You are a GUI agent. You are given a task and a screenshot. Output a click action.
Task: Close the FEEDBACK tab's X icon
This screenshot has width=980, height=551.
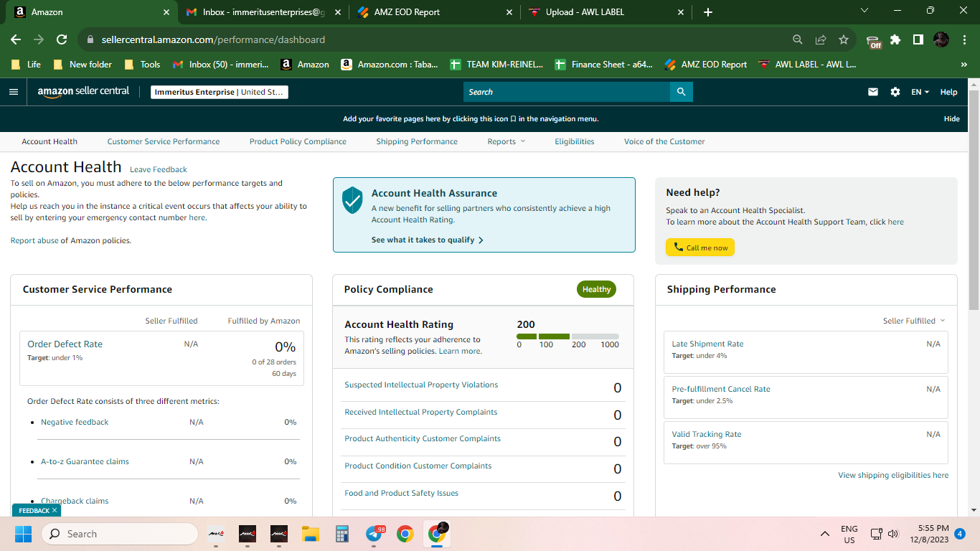[55, 510]
